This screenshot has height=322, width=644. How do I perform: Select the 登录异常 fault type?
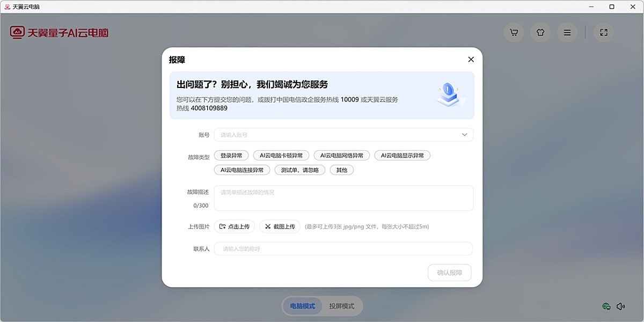(x=231, y=155)
